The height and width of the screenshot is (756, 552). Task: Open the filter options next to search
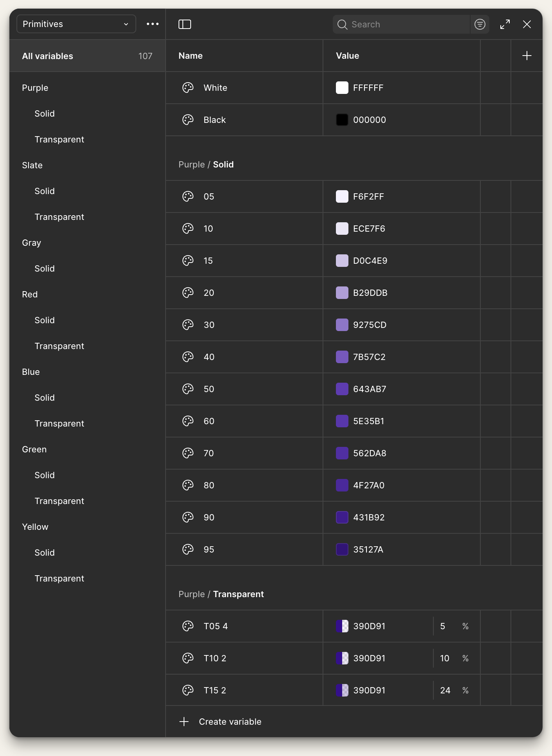pos(479,24)
